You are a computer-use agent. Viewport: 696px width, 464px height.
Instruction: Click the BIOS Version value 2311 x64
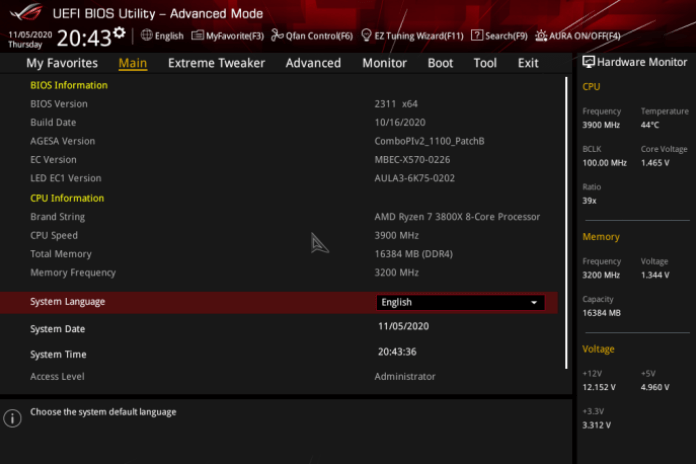(x=396, y=104)
